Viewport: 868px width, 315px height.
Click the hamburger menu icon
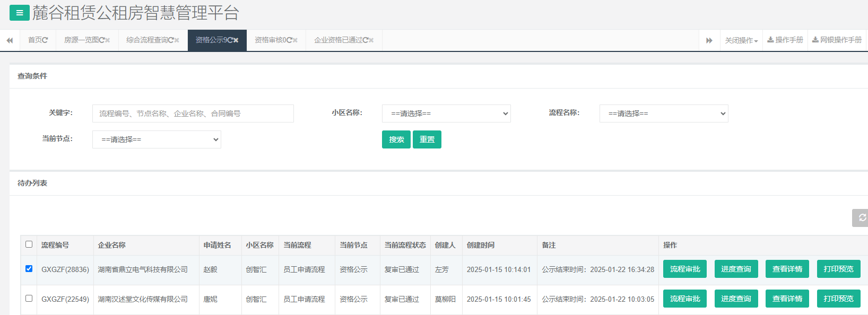tap(20, 13)
